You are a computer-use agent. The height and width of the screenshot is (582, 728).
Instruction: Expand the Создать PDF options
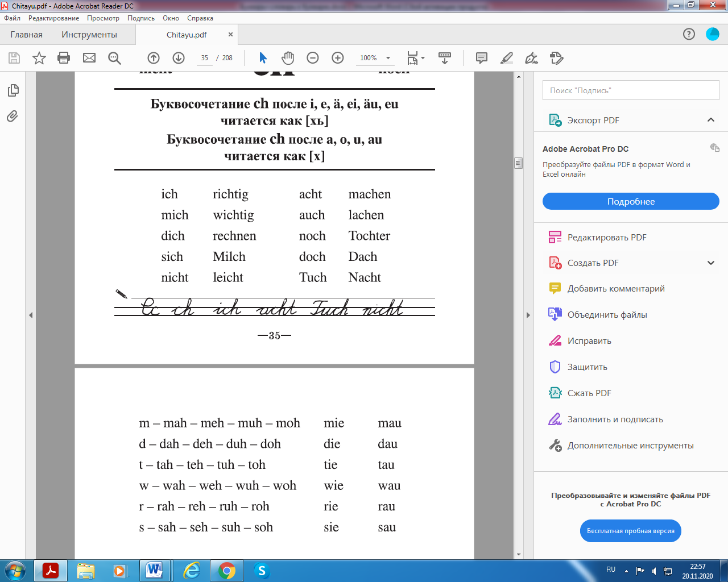pos(711,263)
